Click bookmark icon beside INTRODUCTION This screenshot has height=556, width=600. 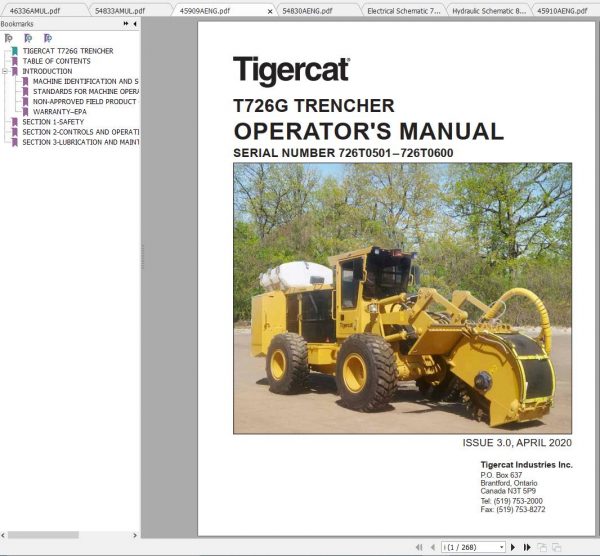tap(15, 71)
